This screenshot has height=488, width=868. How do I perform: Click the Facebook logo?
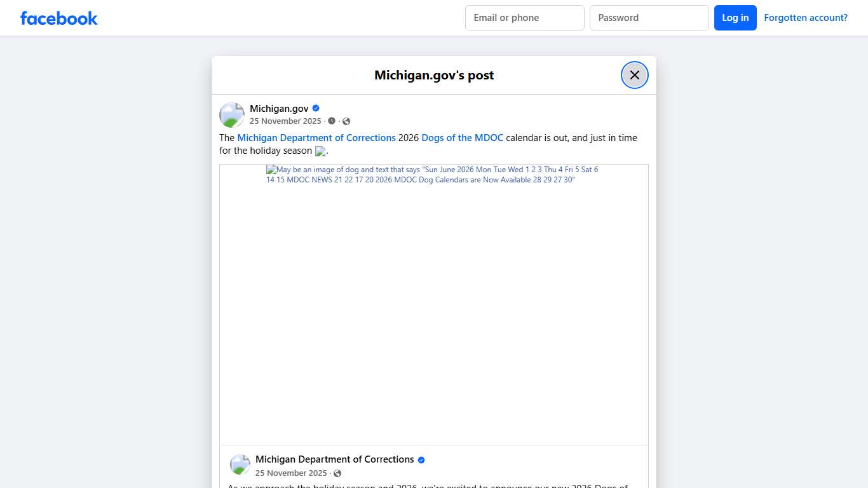pos(58,18)
